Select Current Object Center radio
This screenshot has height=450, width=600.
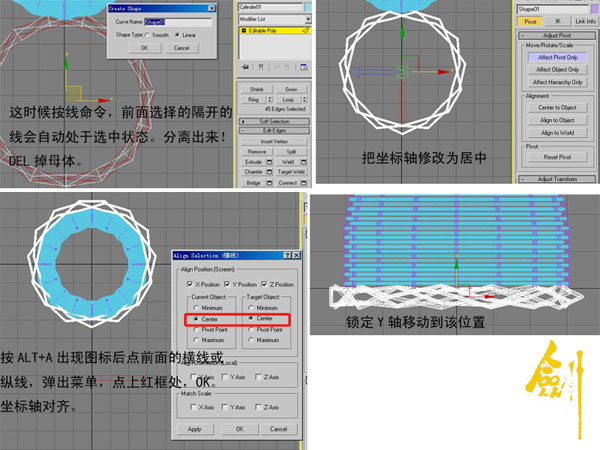[196, 319]
